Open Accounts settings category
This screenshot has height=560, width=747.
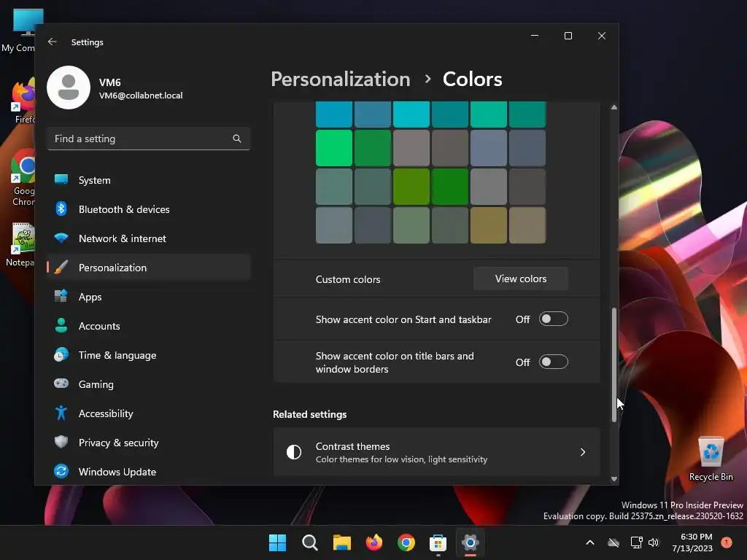(x=149, y=326)
